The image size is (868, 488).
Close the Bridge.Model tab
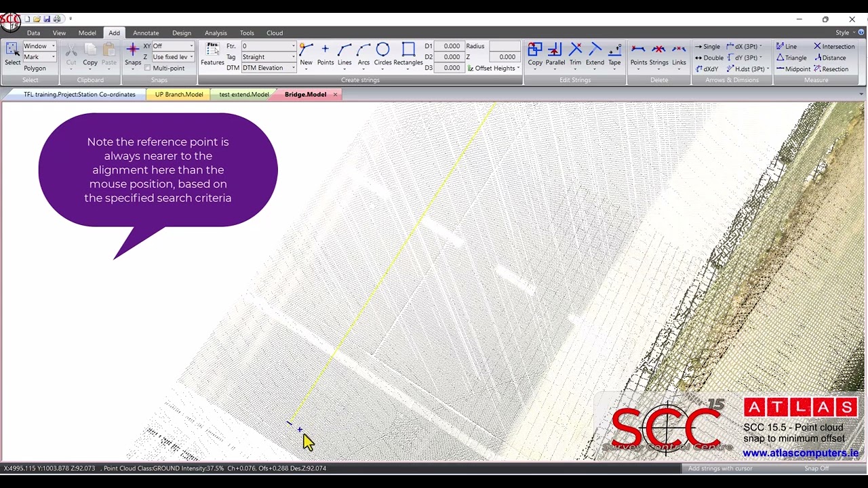click(x=335, y=94)
